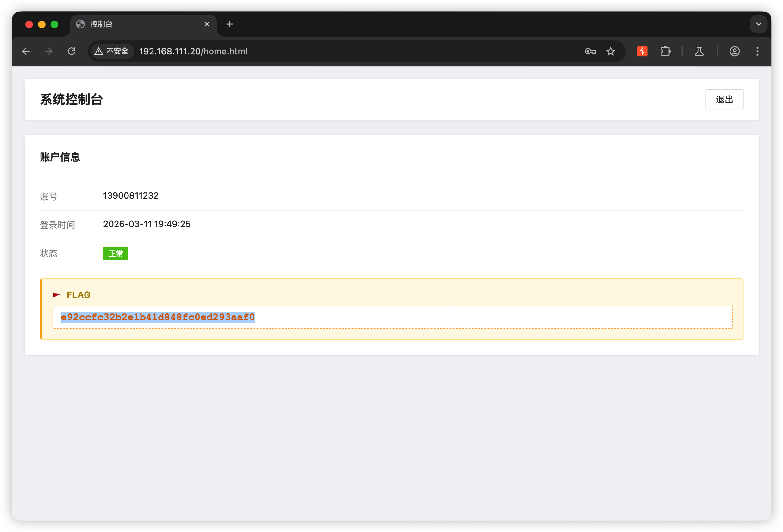Reload the current page

(72, 51)
